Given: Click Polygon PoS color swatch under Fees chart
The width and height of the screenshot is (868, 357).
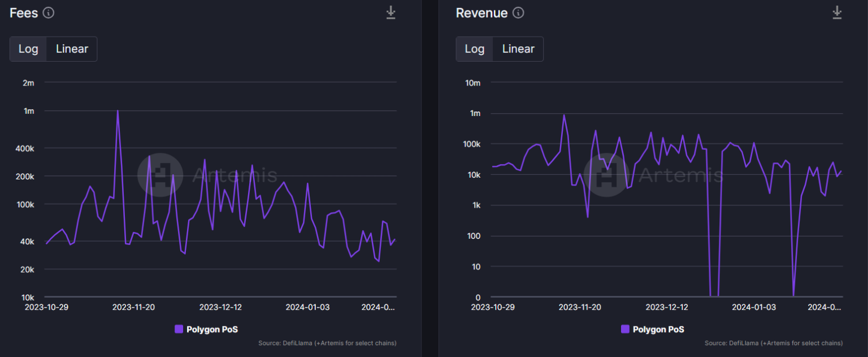Looking at the screenshot, I should [179, 329].
